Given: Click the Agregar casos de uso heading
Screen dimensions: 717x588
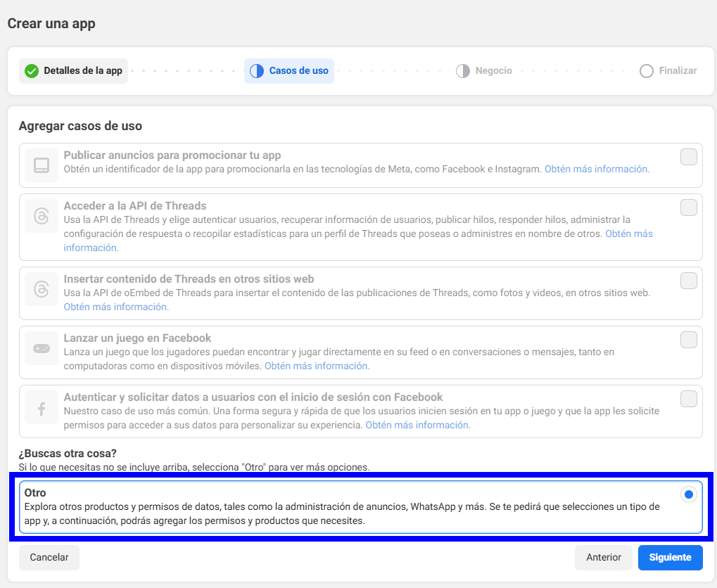Looking at the screenshot, I should [x=80, y=126].
